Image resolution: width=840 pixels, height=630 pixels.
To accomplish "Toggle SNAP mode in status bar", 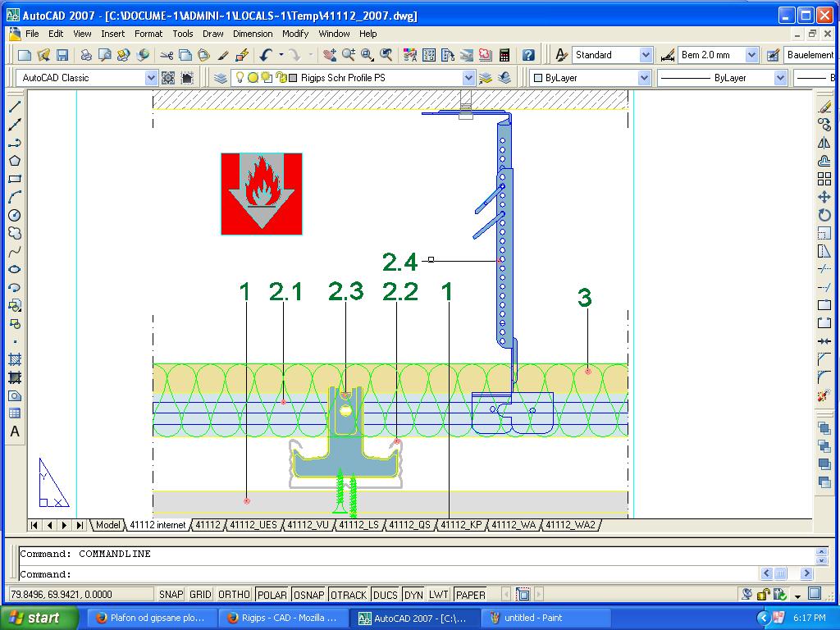I will (x=171, y=595).
